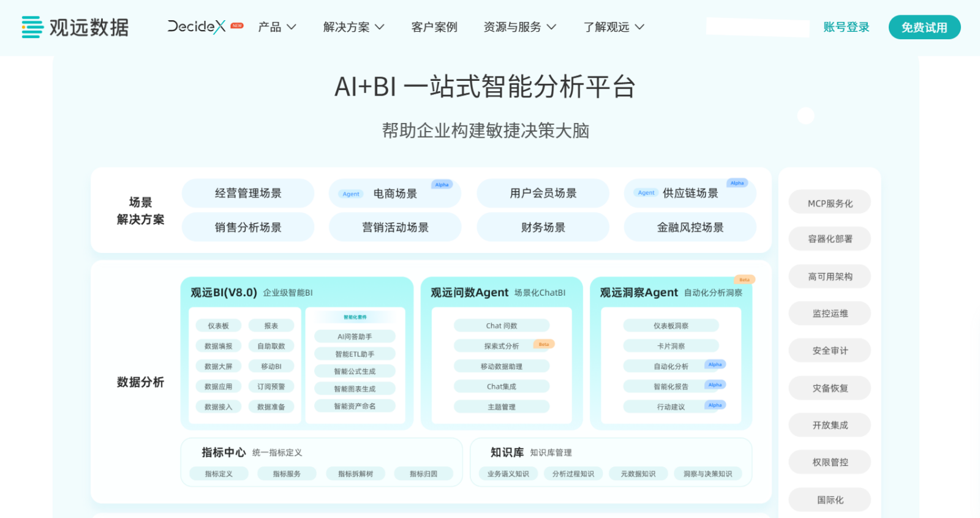Click the 探索式分析 feature tag
This screenshot has width=980, height=518.
502,346
